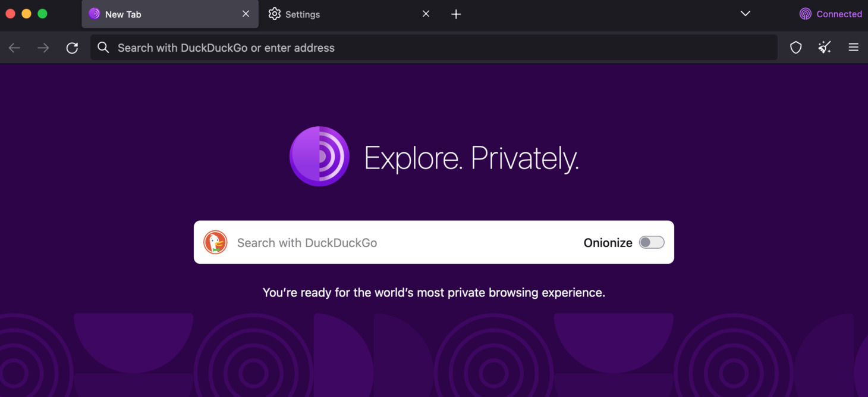Toggle the Onionize switch
Screen dimensions: 868x397
click(x=652, y=242)
